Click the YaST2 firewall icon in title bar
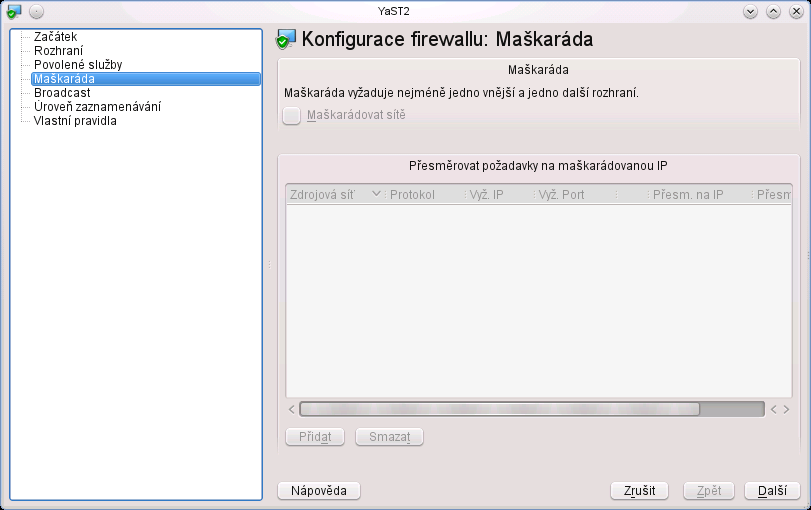 click(x=14, y=11)
